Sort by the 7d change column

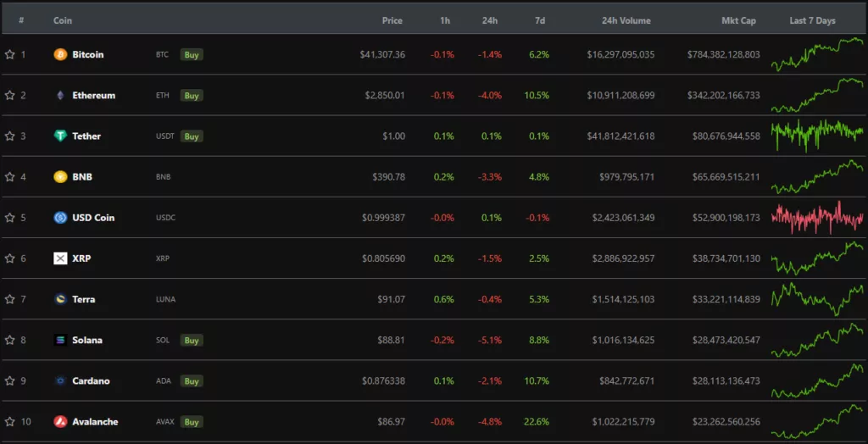tap(540, 20)
